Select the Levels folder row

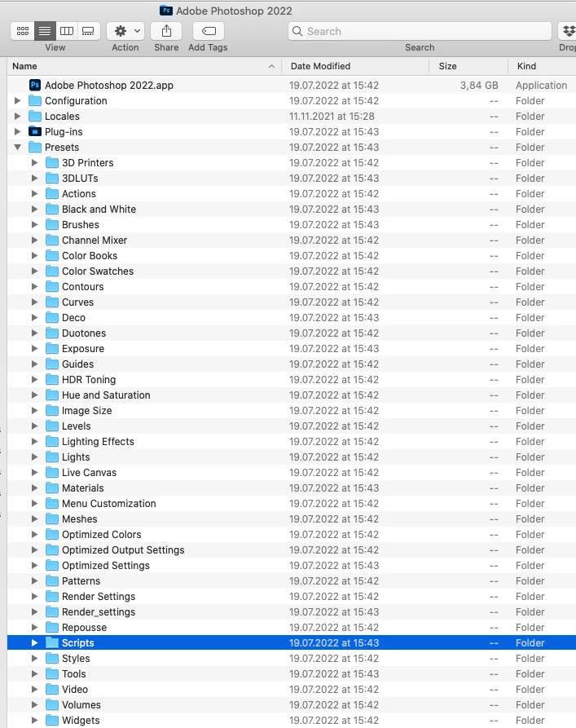tap(292, 426)
